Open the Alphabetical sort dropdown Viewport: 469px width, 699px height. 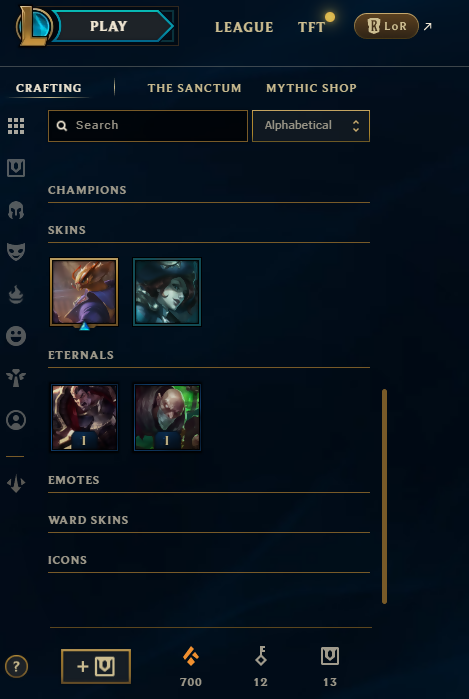pyautogui.click(x=311, y=126)
